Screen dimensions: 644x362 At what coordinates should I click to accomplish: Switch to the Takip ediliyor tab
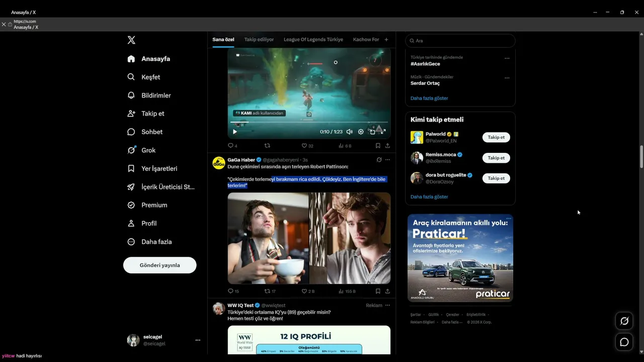[259, 40]
